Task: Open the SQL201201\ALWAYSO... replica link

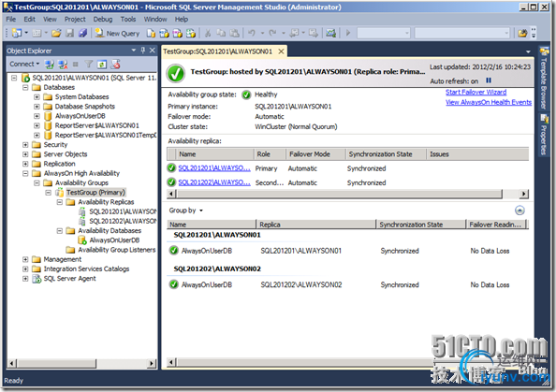Action: [x=214, y=168]
